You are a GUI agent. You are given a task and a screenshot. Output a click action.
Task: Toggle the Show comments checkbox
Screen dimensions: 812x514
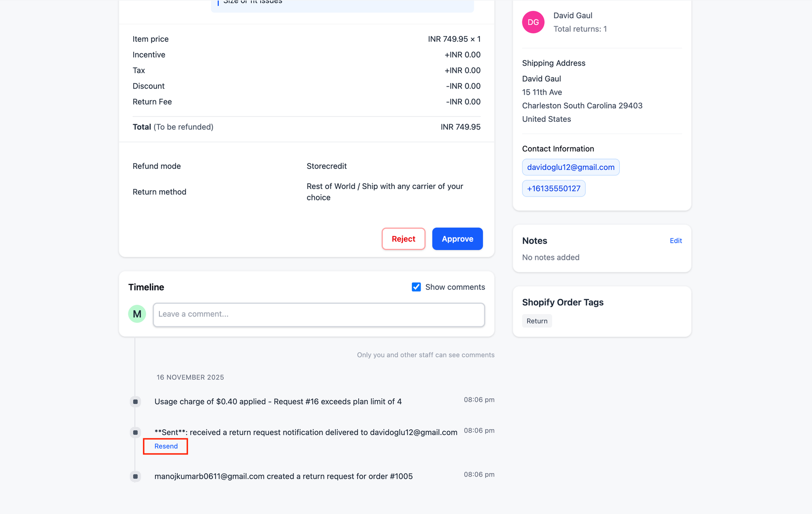pyautogui.click(x=416, y=287)
